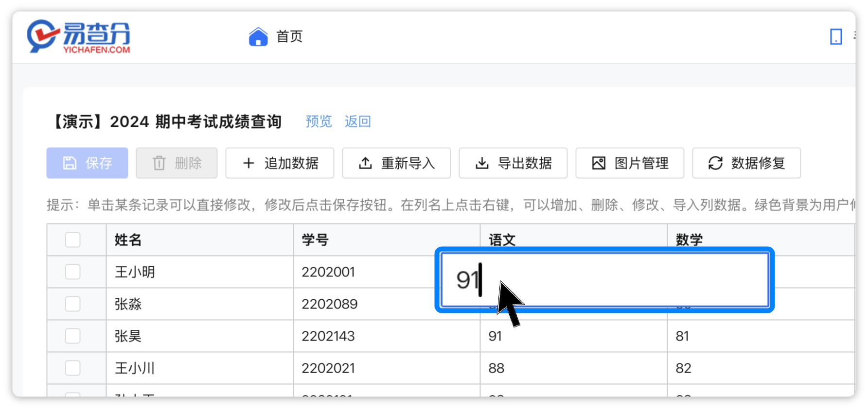Click 张昊's 数学 score 81
868x410 pixels.
pos(761,336)
